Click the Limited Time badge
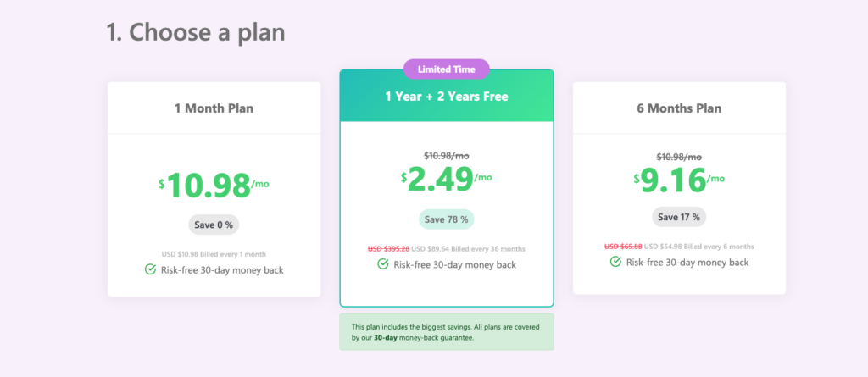 (447, 69)
